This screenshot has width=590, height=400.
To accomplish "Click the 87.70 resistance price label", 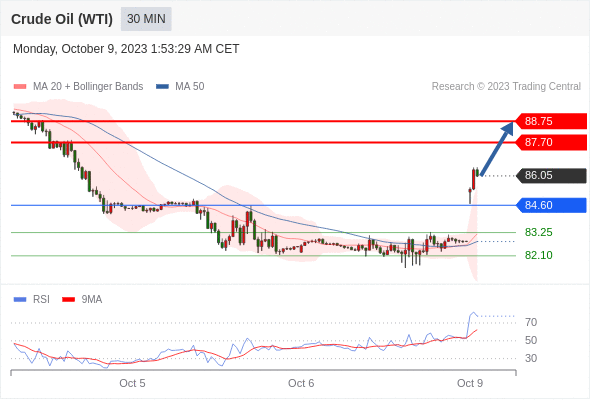I will [551, 142].
